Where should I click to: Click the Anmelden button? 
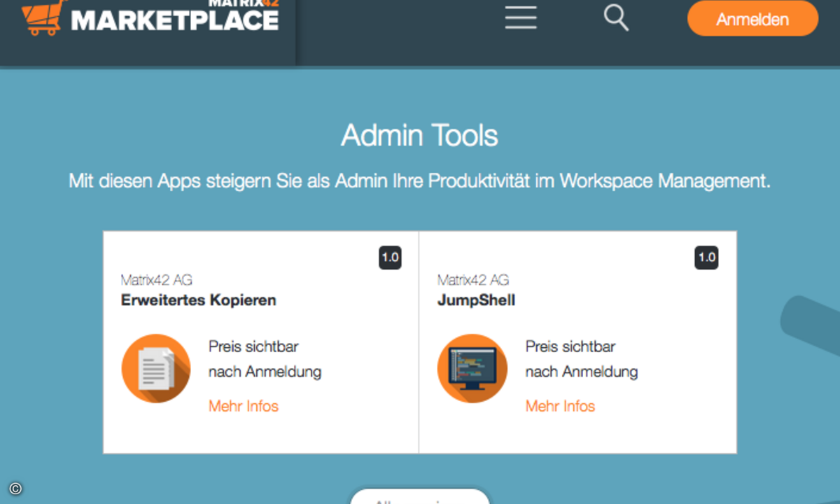pyautogui.click(x=752, y=19)
